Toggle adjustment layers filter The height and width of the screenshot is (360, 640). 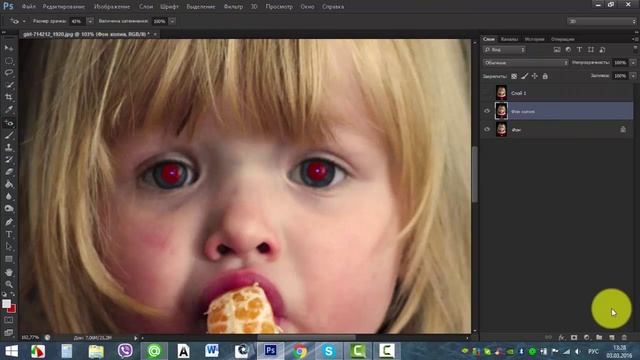pos(568,50)
